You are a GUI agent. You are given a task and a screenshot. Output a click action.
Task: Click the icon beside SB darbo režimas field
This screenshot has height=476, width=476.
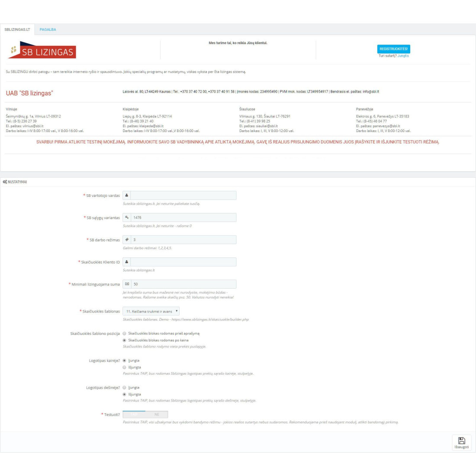126,240
